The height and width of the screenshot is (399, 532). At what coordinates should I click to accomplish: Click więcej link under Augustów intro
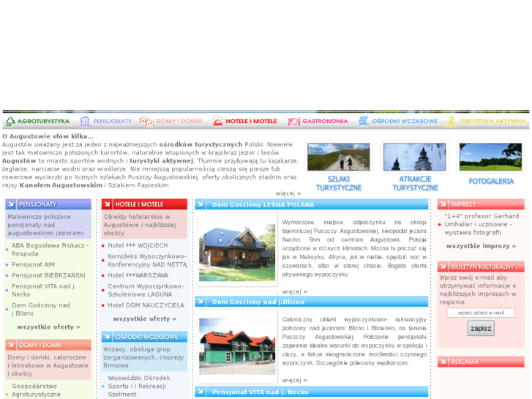288,193
